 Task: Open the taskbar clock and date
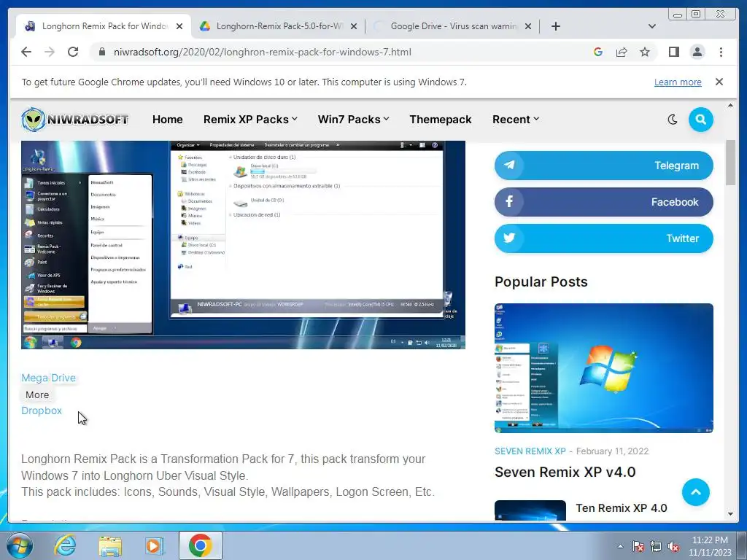tap(710, 546)
